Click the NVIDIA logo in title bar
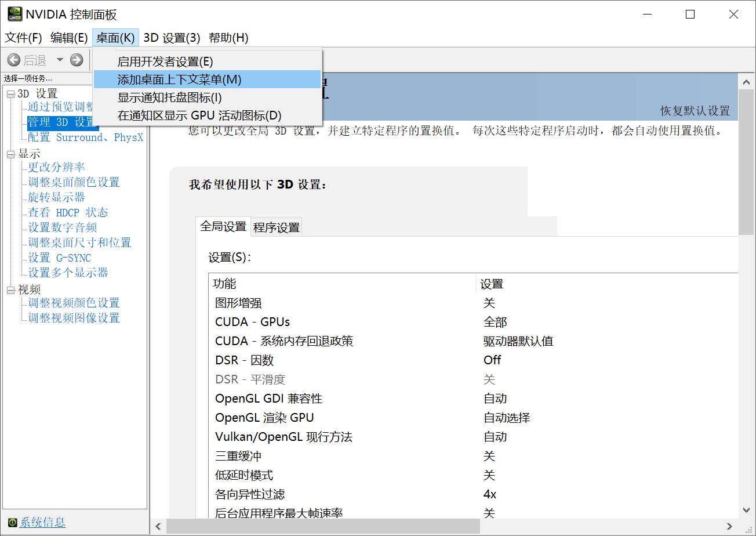756x536 pixels. click(x=15, y=14)
